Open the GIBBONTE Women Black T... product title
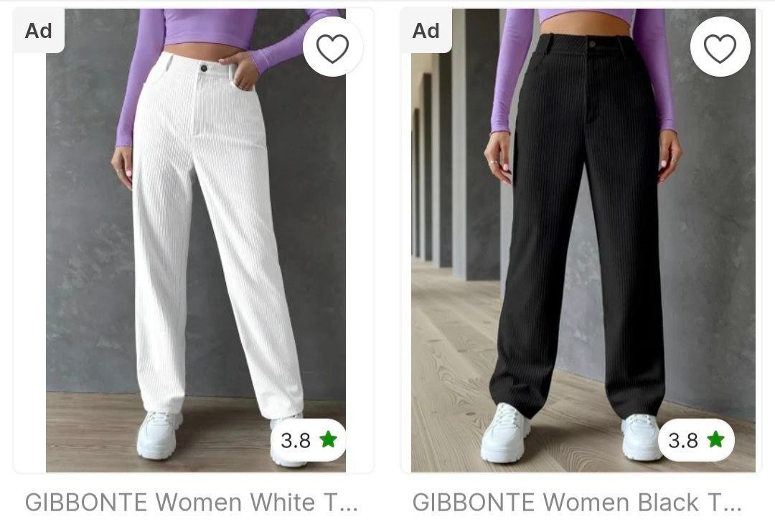This screenshot has height=532, width=775. coord(577,503)
